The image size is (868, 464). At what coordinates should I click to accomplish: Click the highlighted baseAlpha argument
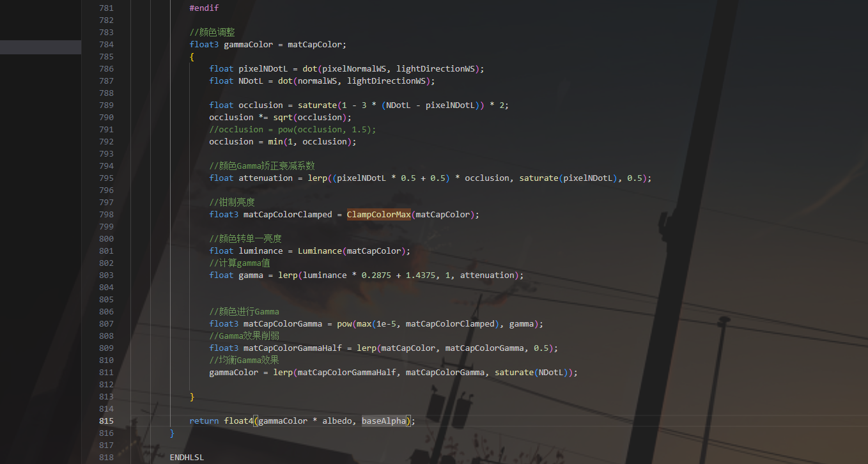tap(384, 421)
